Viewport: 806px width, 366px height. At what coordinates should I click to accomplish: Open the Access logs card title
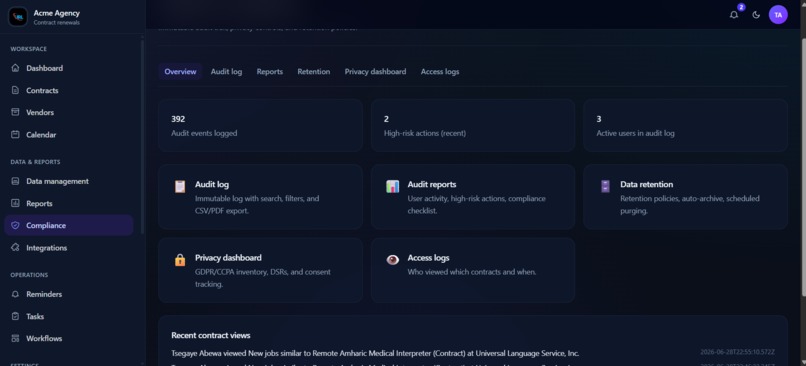tap(428, 258)
